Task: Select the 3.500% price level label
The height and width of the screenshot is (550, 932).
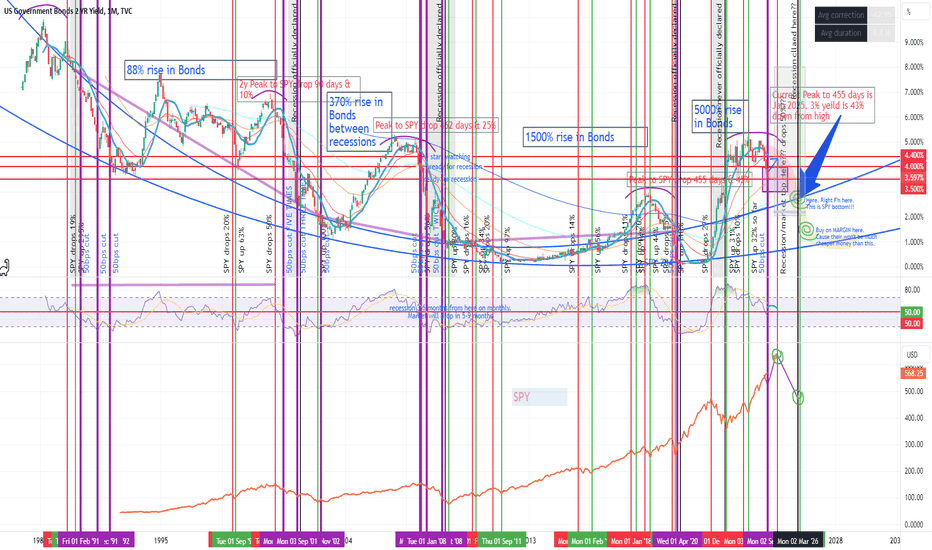Action: click(914, 189)
